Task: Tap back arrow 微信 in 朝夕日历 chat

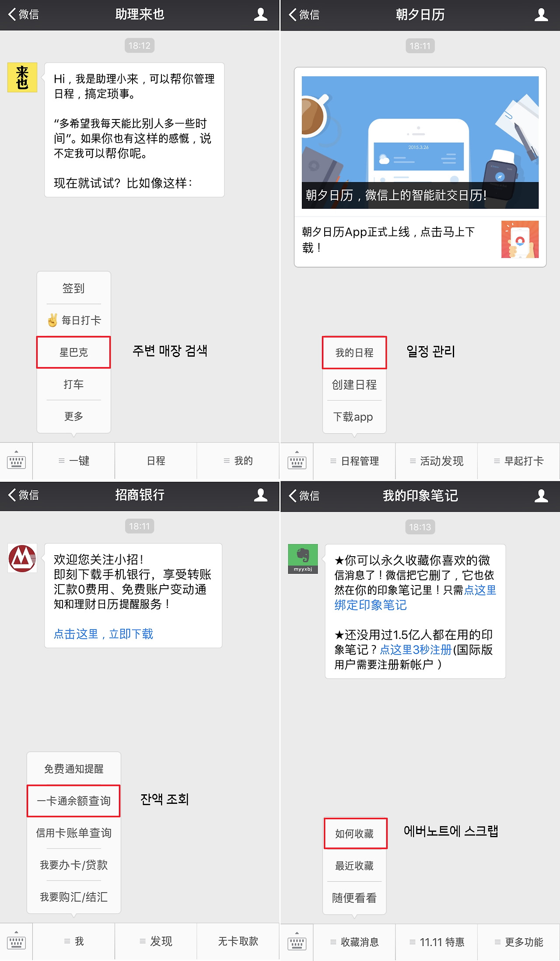Action: tap(304, 15)
